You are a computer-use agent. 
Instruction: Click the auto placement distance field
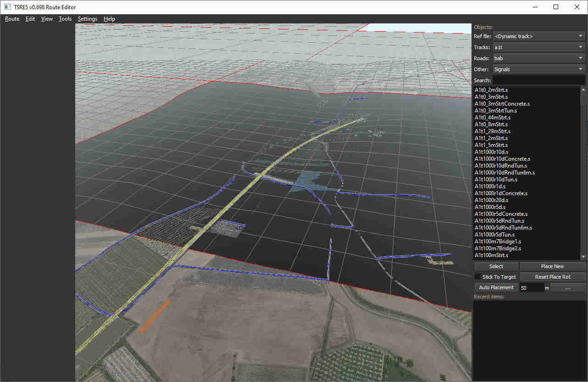[x=531, y=287]
